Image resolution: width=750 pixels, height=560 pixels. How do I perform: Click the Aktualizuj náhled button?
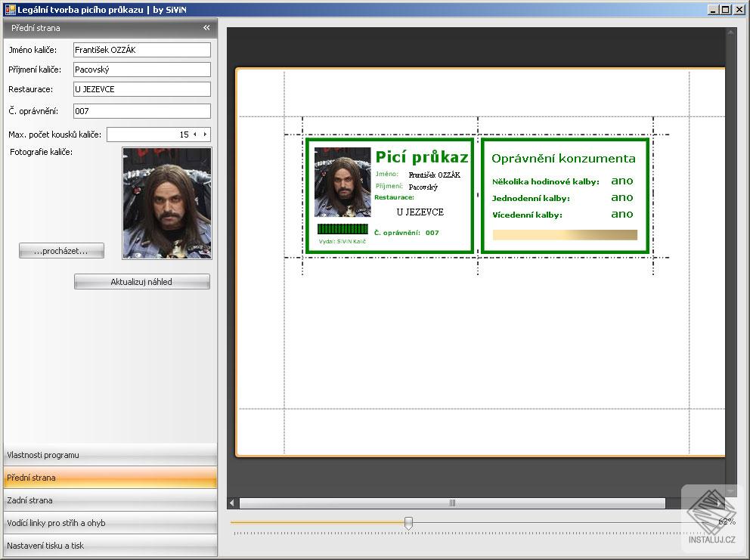[141, 282]
